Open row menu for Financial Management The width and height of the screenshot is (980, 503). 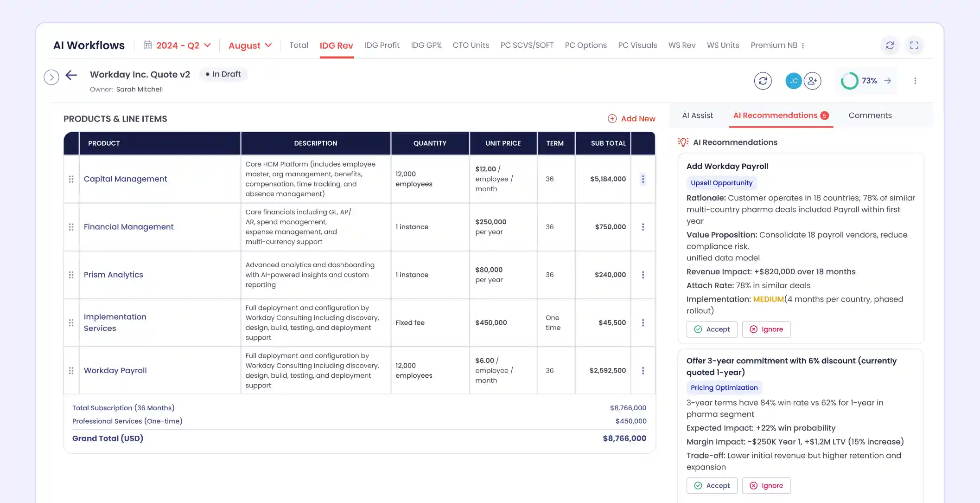[643, 227]
